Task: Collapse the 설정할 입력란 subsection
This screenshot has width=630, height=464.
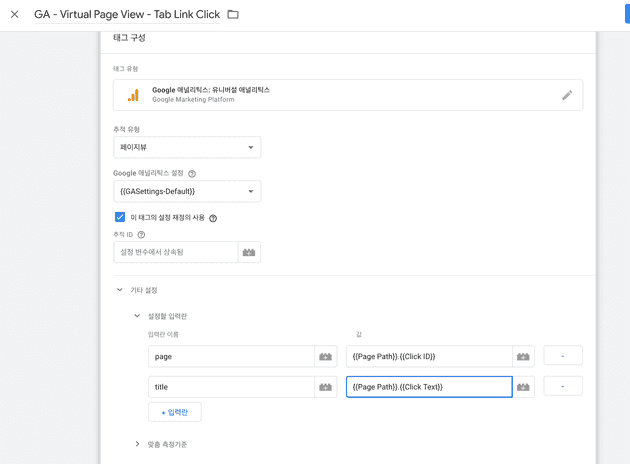Action: tap(137, 316)
